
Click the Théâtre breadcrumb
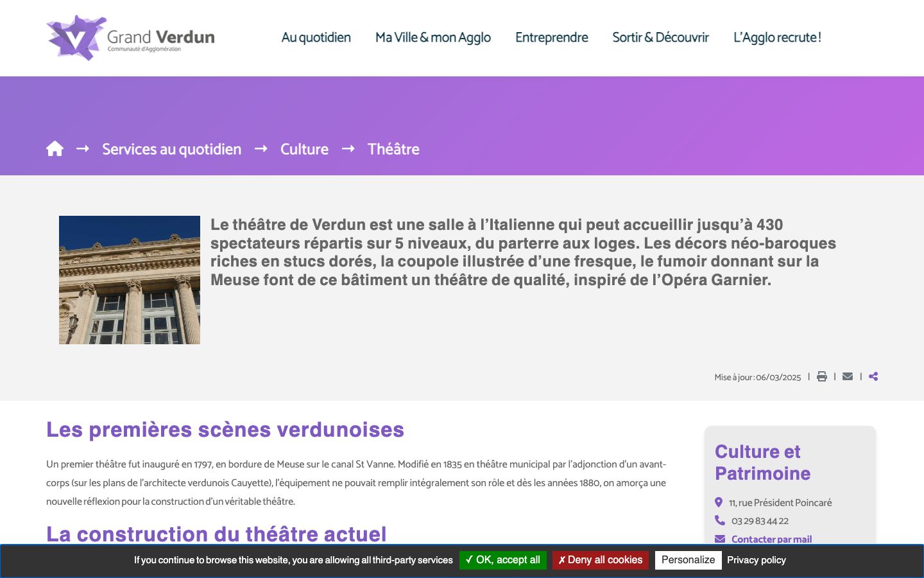pyautogui.click(x=393, y=149)
